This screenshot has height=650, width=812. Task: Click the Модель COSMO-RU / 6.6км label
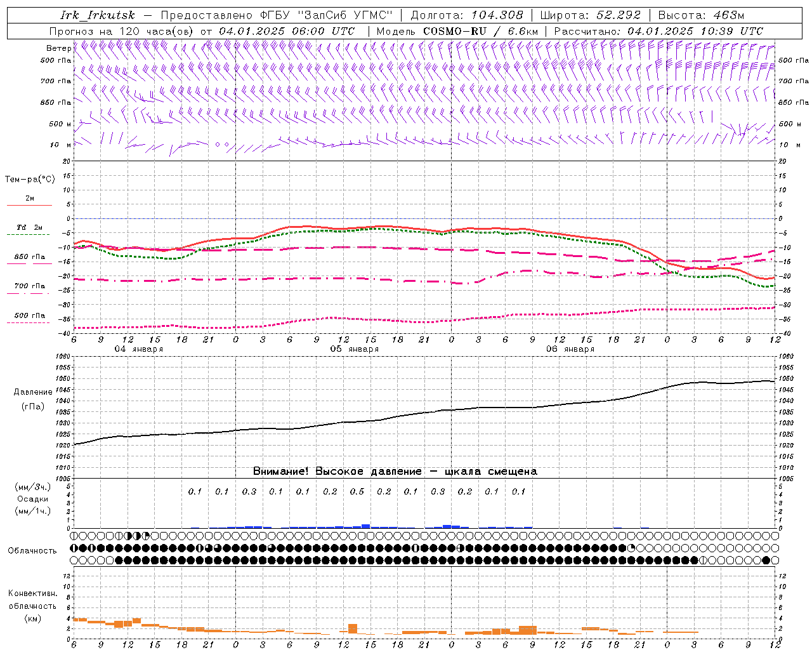457,31
